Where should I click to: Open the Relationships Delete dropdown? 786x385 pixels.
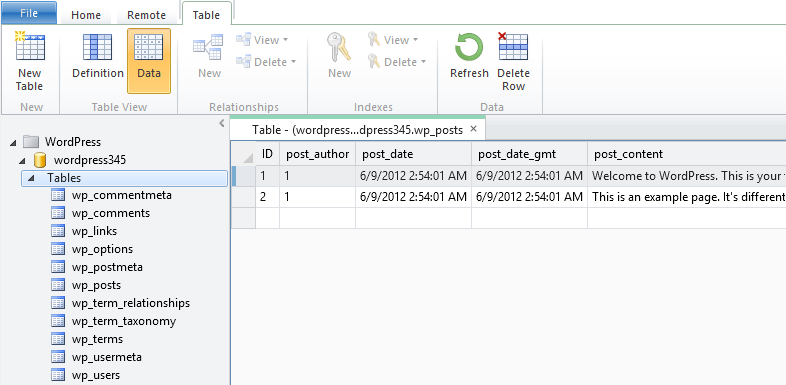coord(266,62)
